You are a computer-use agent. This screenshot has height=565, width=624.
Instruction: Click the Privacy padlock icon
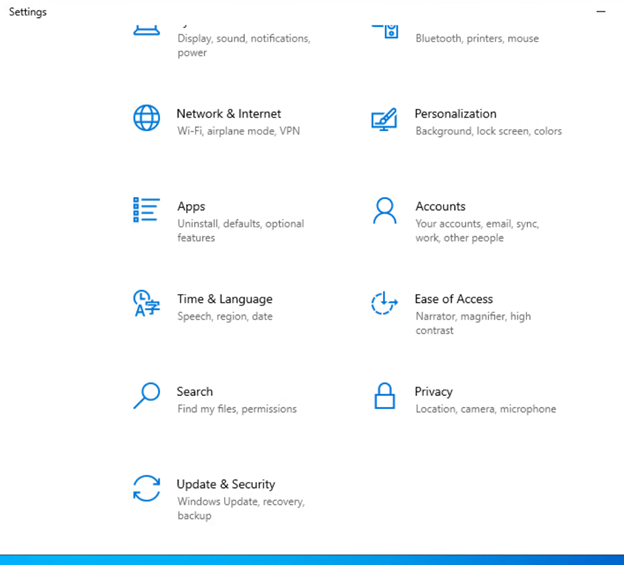coord(384,396)
